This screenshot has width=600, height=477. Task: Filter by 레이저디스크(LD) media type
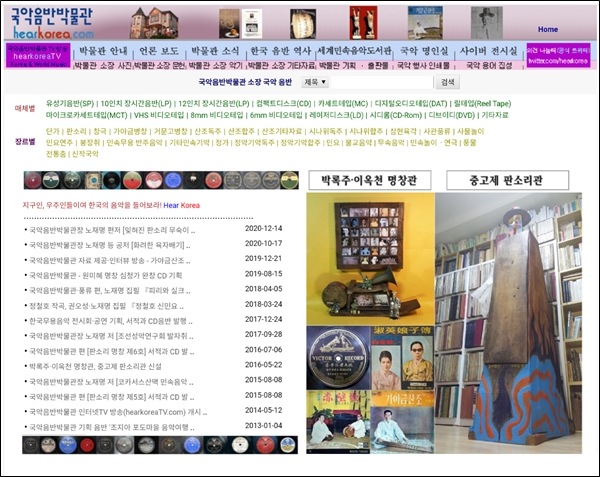coord(336,115)
